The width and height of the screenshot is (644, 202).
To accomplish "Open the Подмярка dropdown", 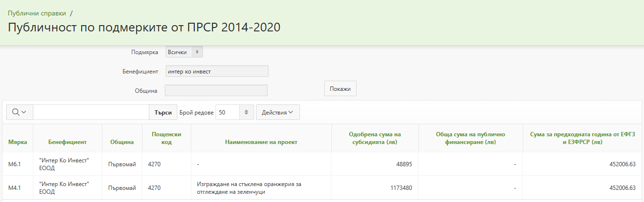I will pos(185,52).
